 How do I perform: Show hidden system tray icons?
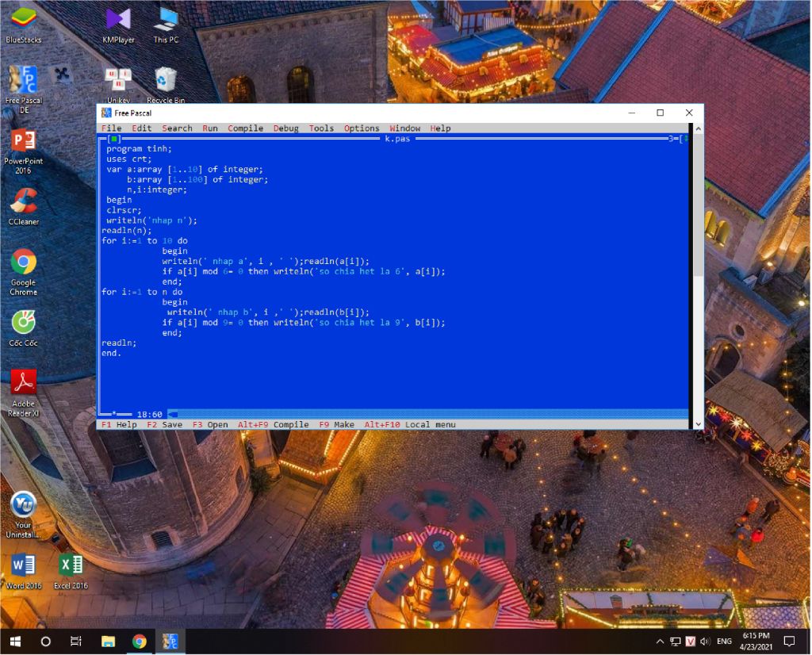[x=660, y=642]
